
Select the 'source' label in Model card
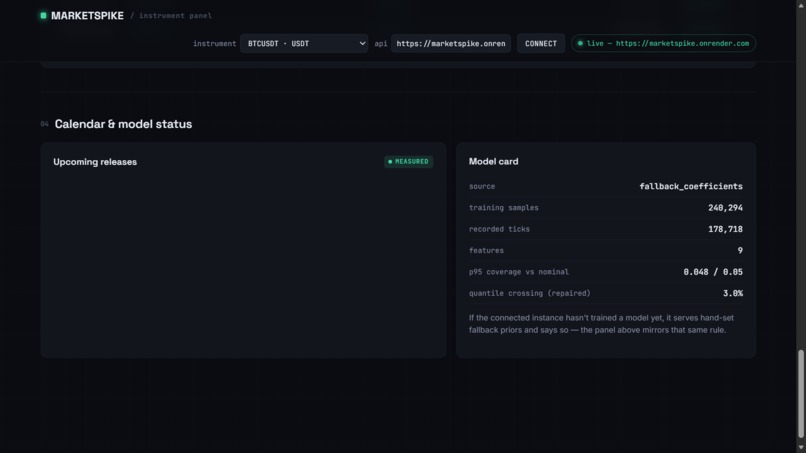[482, 186]
